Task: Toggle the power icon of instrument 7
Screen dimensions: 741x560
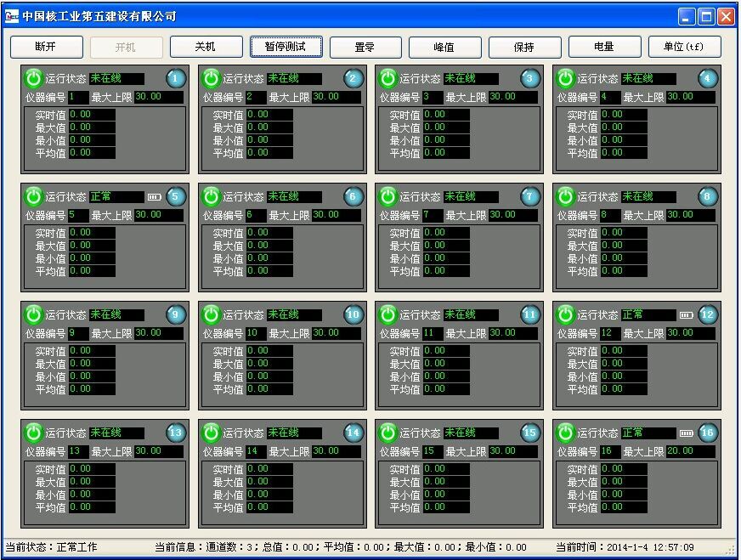Action: pyautogui.click(x=388, y=196)
